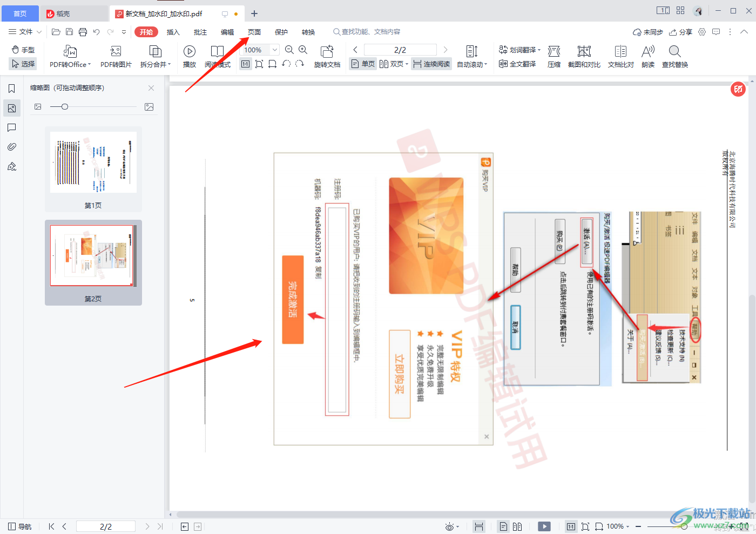Enter 阅读模式 reading mode
Image resolution: width=756 pixels, height=534 pixels.
[x=218, y=57]
